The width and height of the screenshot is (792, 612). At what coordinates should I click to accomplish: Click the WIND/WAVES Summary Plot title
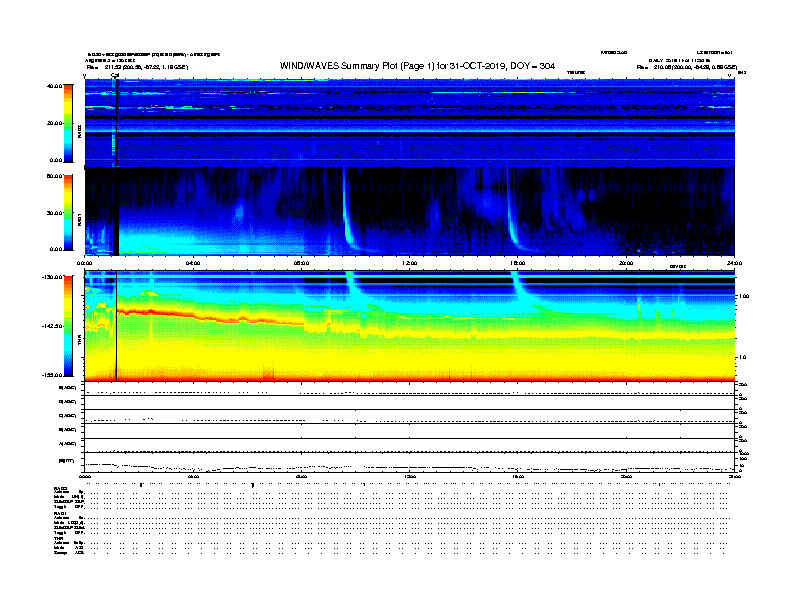coord(417,66)
